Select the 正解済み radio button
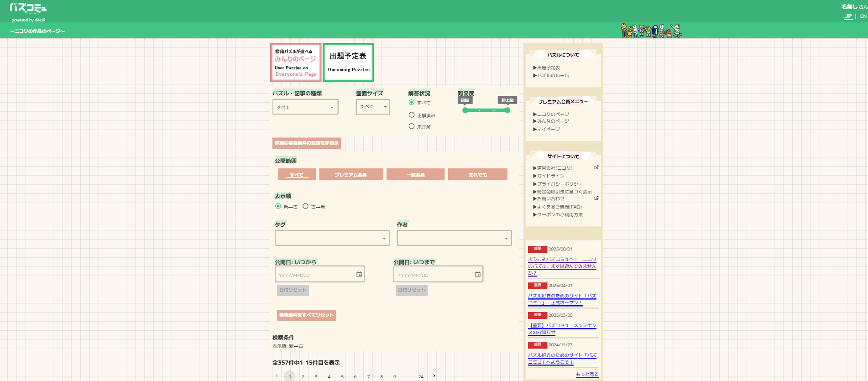868x381 pixels. pyautogui.click(x=412, y=115)
